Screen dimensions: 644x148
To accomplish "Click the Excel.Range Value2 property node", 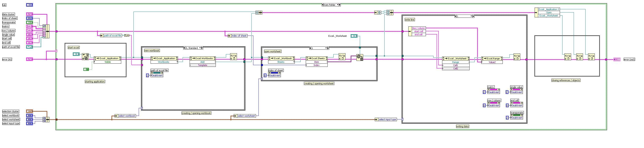I will (492, 60).
